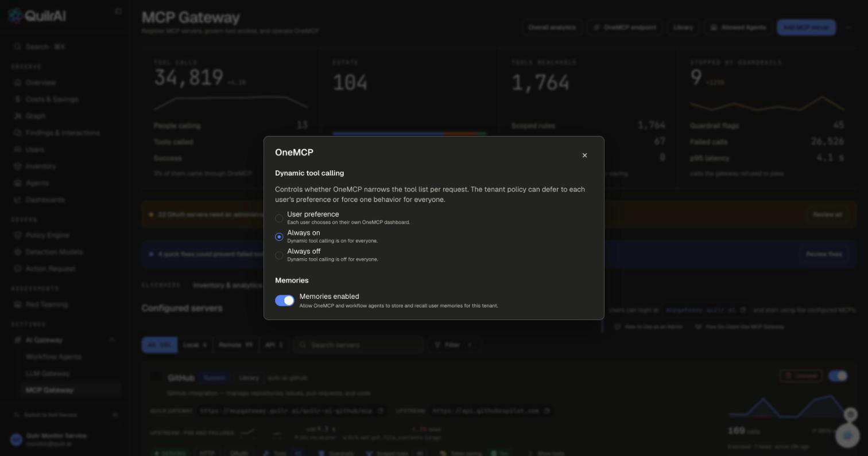Select the Always off radio option
This screenshot has height=456, width=868.
pos(279,255)
